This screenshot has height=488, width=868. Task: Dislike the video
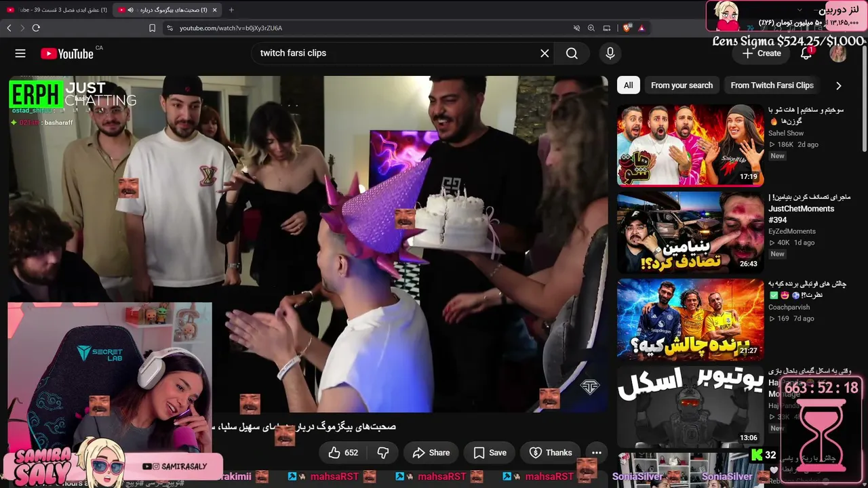coord(383,453)
